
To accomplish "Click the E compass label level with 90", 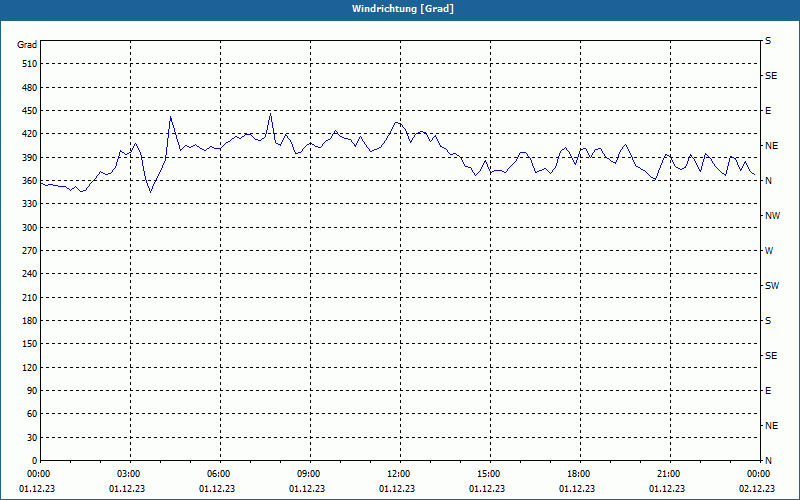I will tap(768, 391).
